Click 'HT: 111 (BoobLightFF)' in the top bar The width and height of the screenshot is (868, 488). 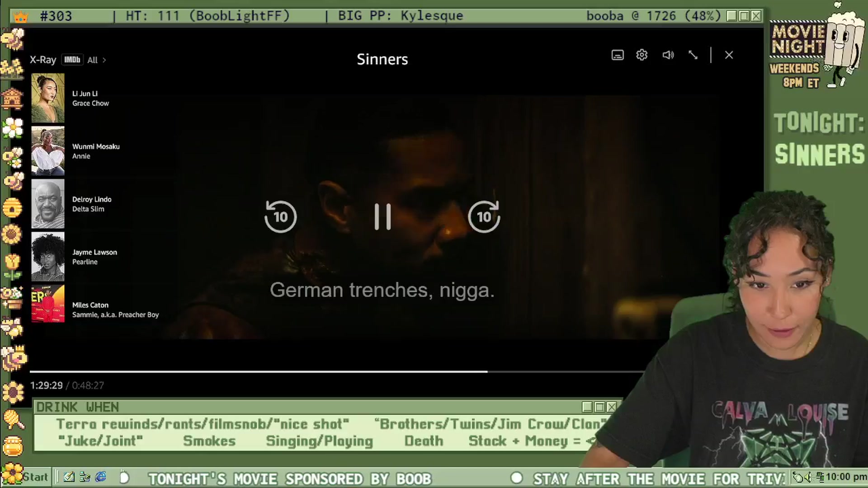pos(208,16)
